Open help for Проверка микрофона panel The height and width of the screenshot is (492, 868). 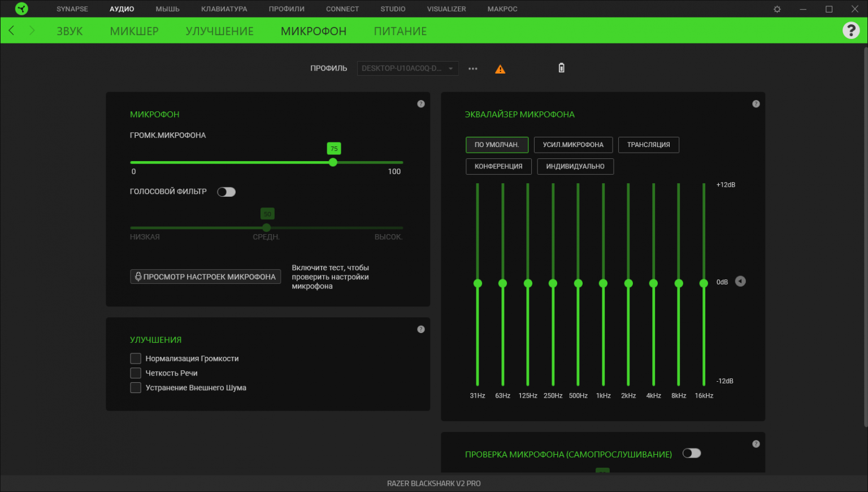[756, 444]
